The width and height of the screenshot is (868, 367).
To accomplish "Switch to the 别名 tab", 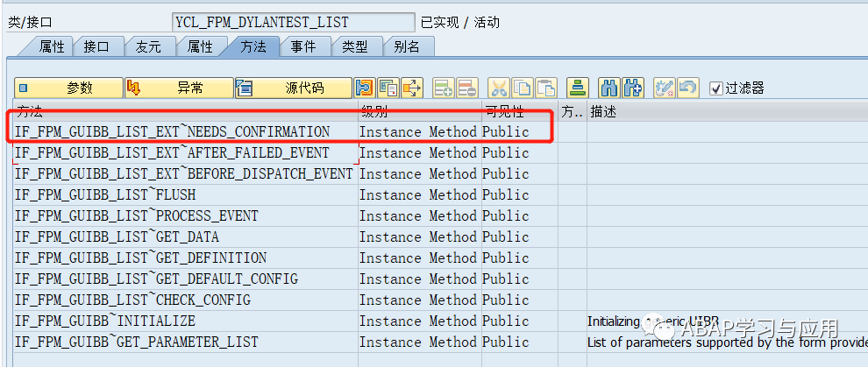I will click(x=407, y=47).
